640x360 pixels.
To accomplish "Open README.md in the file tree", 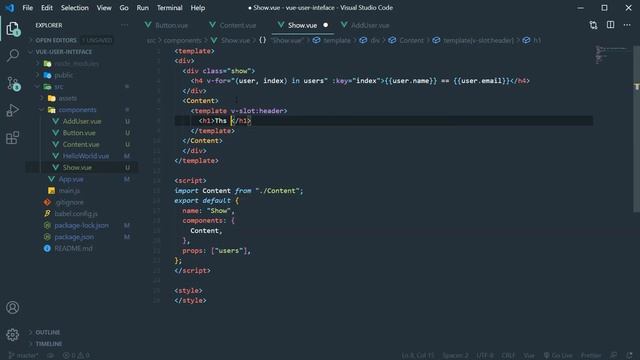I will pyautogui.click(x=73, y=248).
